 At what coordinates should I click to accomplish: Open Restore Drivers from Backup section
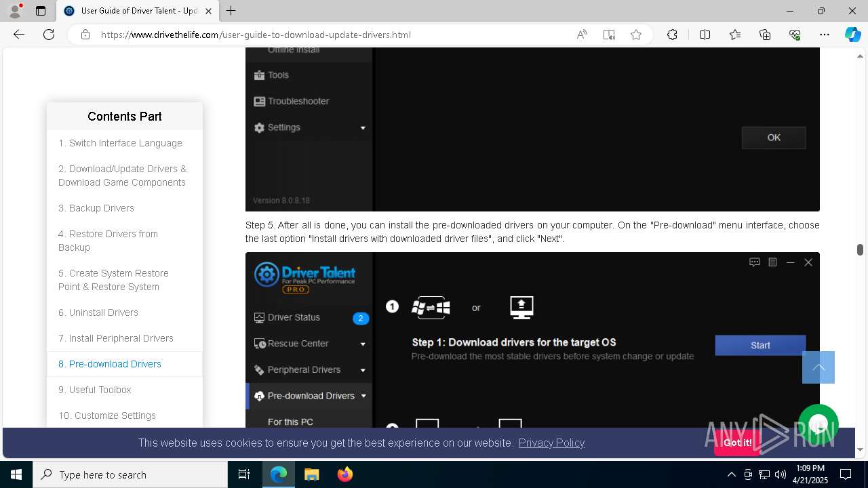point(108,241)
